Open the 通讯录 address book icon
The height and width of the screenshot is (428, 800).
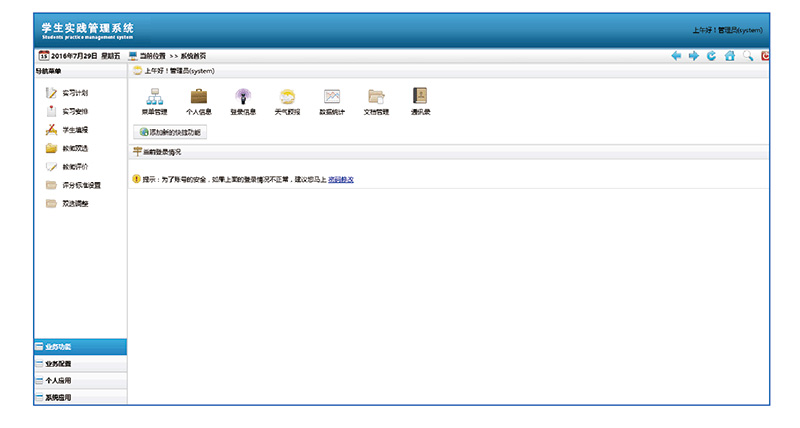click(x=420, y=97)
